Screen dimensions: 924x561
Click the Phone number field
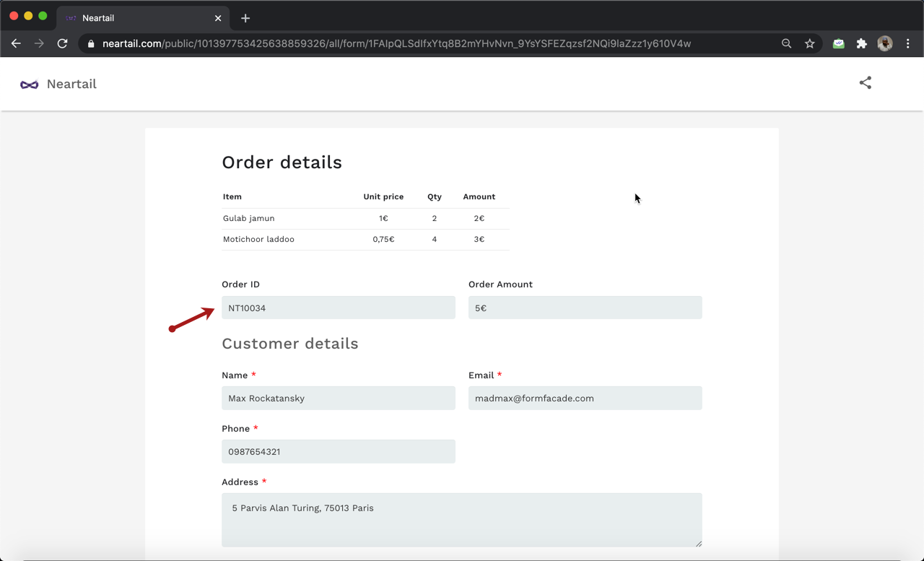pyautogui.click(x=338, y=451)
